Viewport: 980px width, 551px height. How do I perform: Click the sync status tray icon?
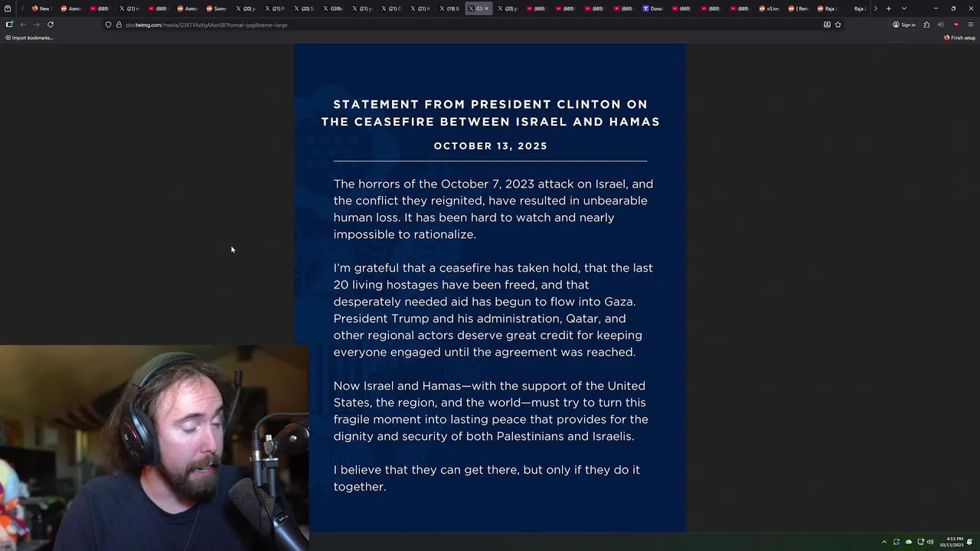tap(897, 542)
